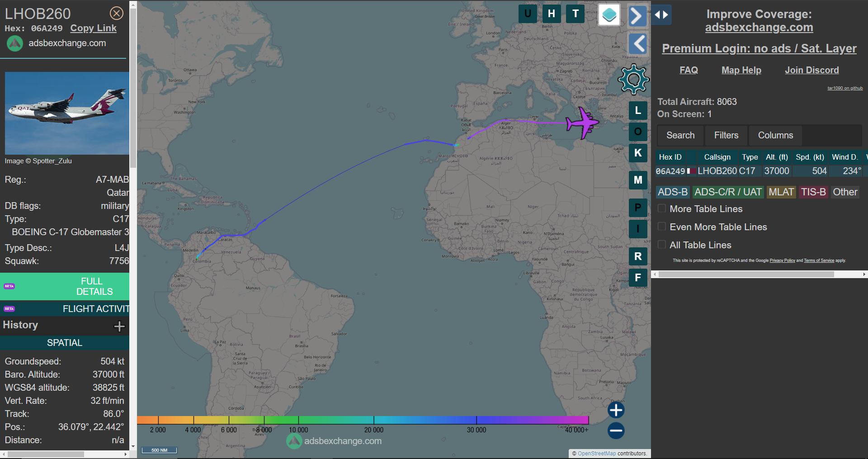Click the FLIGHT ACTIVITY button
Image resolution: width=868 pixels, height=459 pixels.
(65, 309)
